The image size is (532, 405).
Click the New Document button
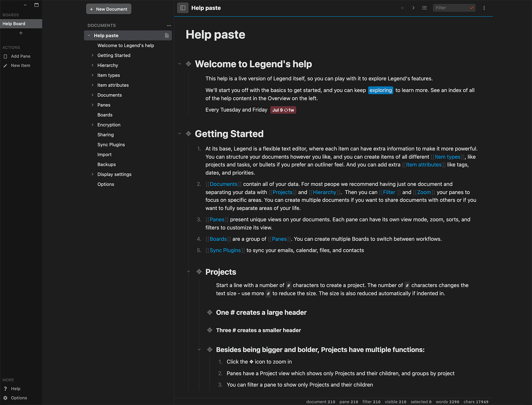(x=109, y=9)
